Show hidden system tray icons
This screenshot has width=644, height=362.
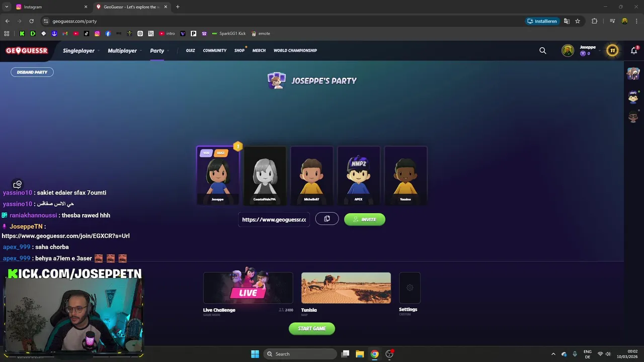[553, 354]
